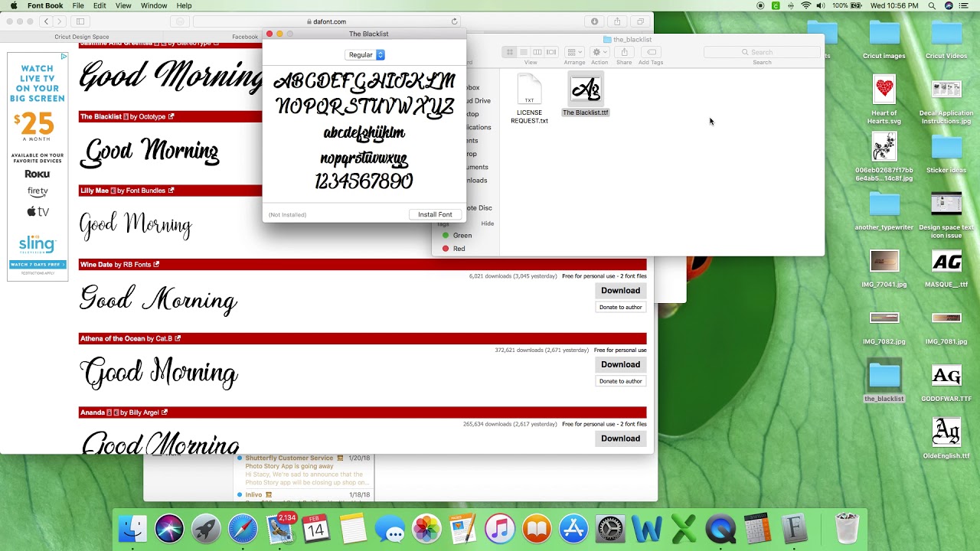Toggle Safari sidebar button
Viewport: 980px width, 551px height.
80,21
